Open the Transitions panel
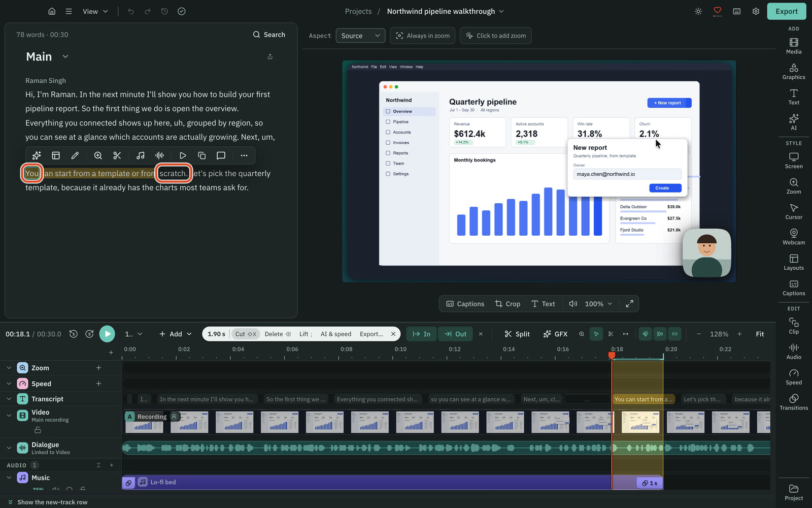Image resolution: width=812 pixels, height=508 pixels. pyautogui.click(x=794, y=402)
